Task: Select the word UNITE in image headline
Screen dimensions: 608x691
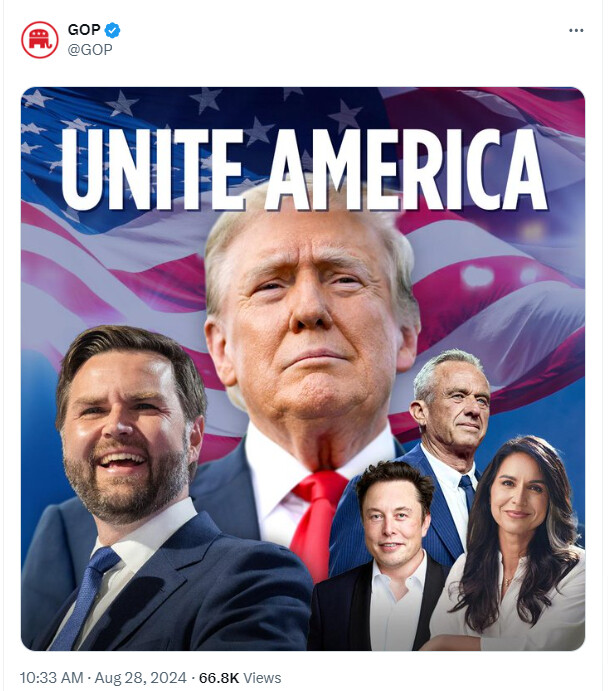Action: 152,170
